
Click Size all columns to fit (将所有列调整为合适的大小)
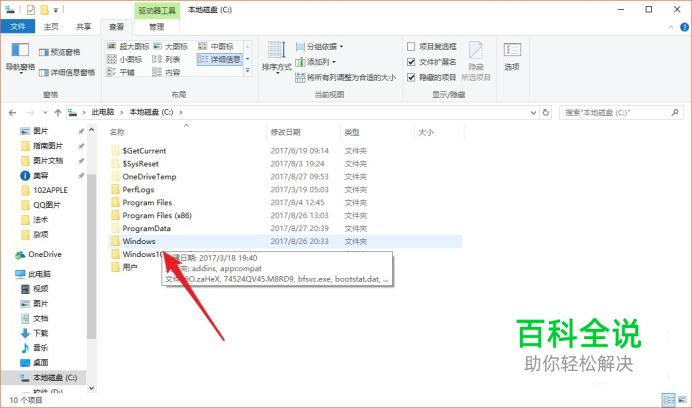[x=346, y=77]
